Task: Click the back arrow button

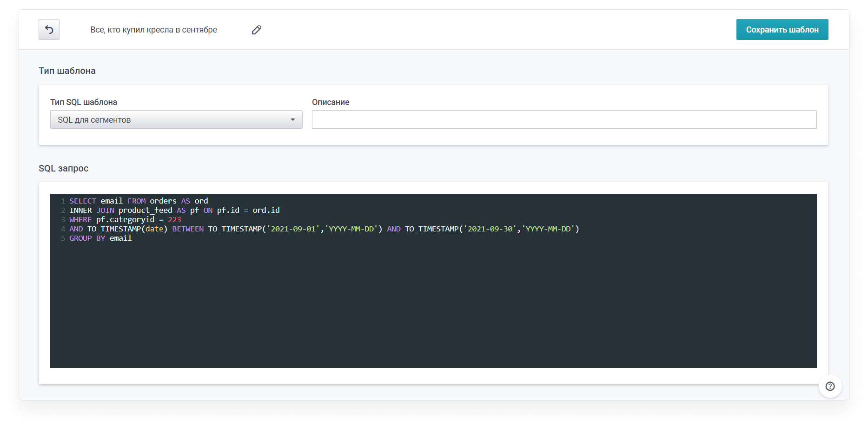Action: click(x=49, y=30)
